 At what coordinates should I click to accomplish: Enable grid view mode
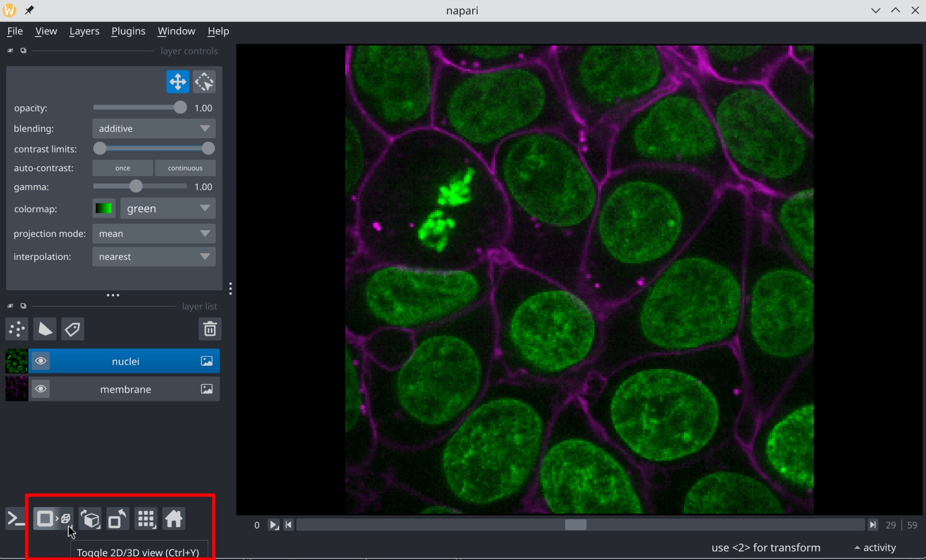click(x=146, y=518)
